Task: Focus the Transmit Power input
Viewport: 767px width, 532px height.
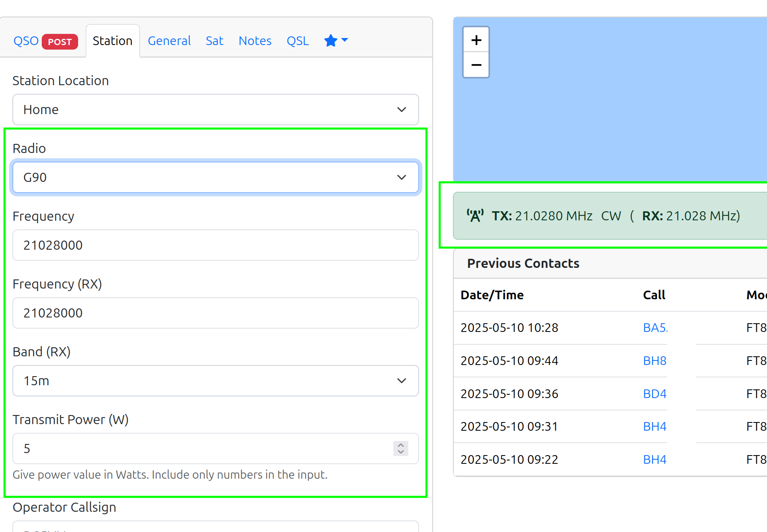Action: (x=215, y=449)
